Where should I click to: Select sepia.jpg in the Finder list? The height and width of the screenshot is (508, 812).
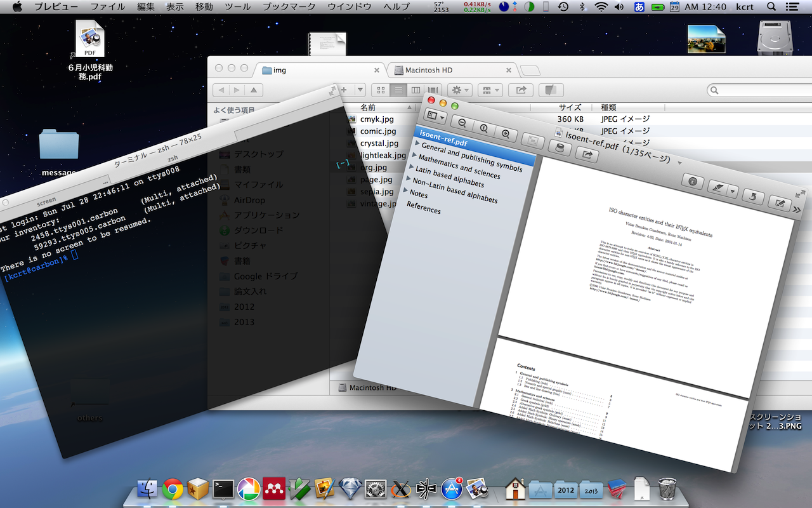(377, 191)
